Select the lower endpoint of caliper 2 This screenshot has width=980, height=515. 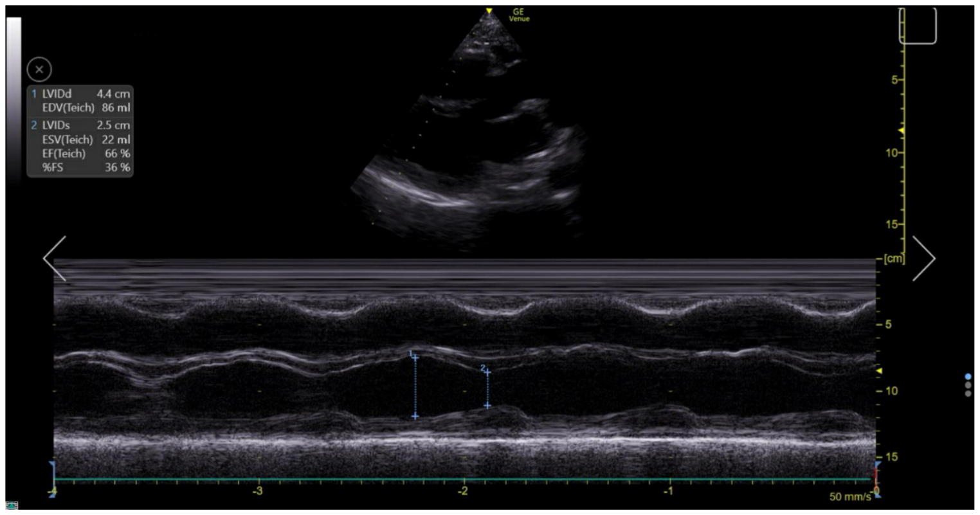click(487, 406)
